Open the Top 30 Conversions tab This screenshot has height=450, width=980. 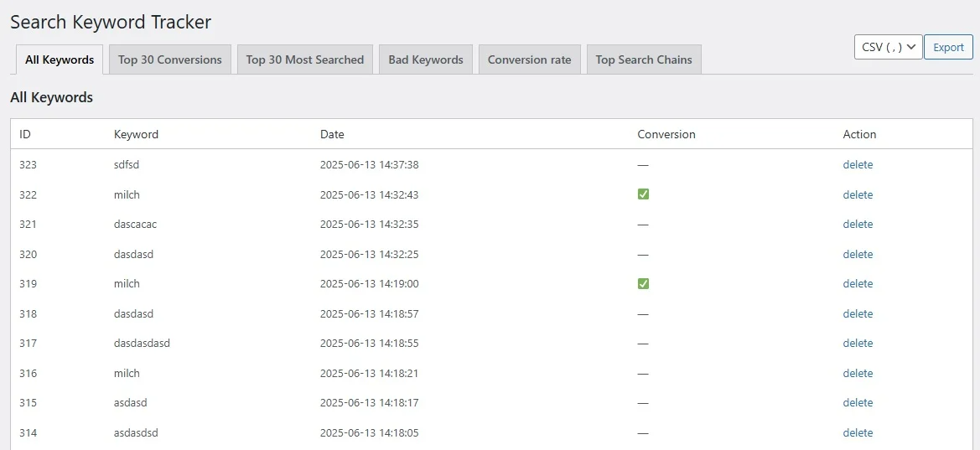pyautogui.click(x=170, y=59)
